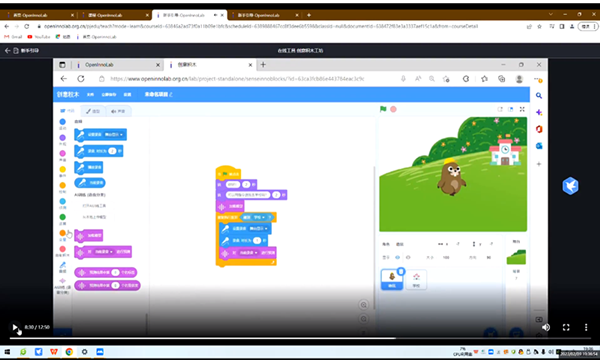Switch to the Costumes tab with brush

click(x=92, y=111)
